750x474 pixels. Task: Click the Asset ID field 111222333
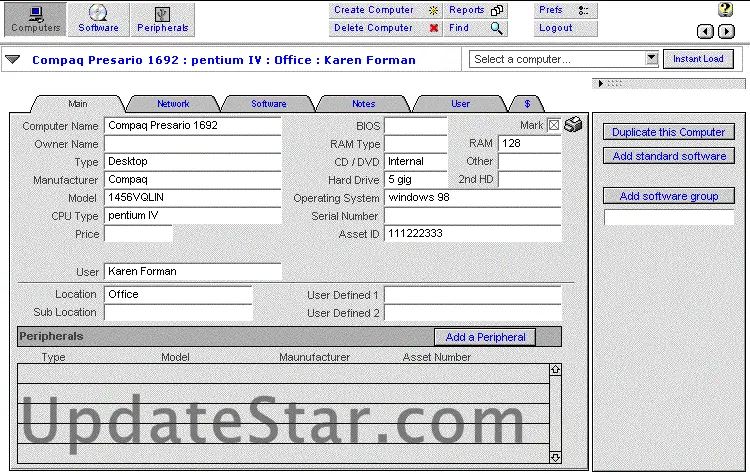(x=473, y=234)
